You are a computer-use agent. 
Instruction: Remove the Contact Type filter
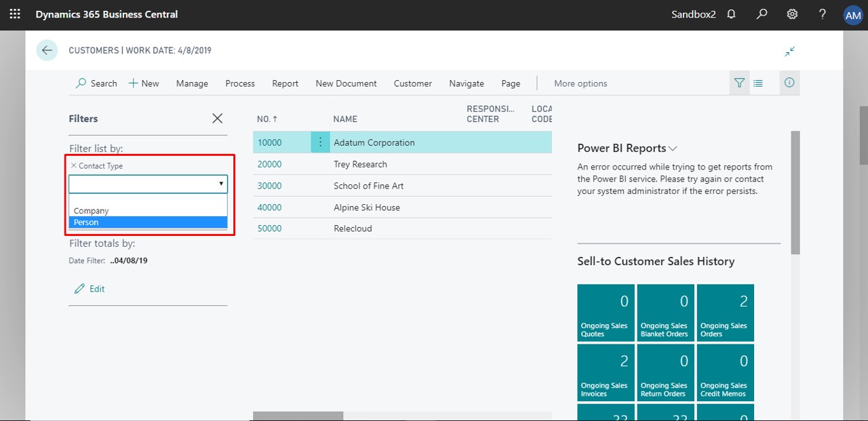click(73, 165)
